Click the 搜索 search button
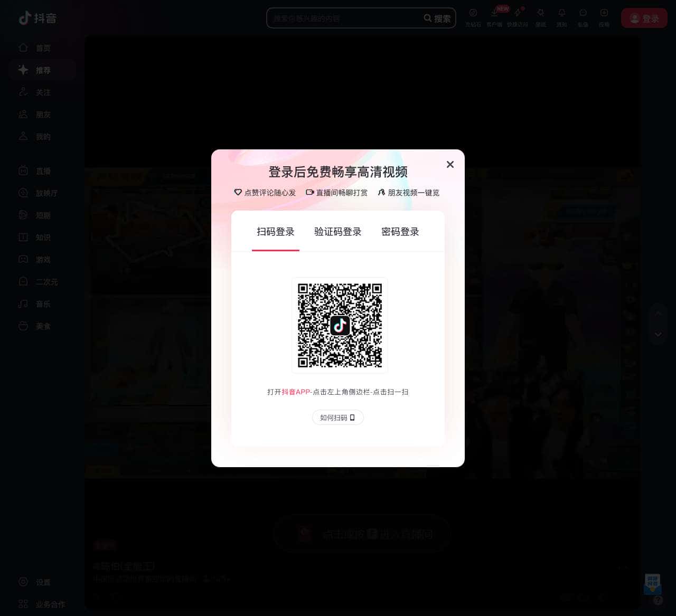This screenshot has height=616, width=676. click(x=437, y=18)
